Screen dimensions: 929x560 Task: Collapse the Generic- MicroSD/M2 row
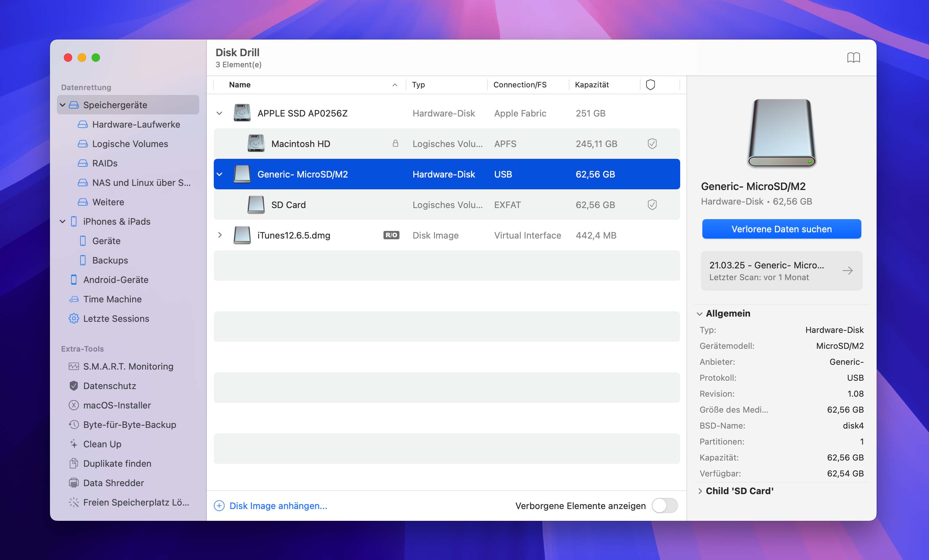(219, 174)
